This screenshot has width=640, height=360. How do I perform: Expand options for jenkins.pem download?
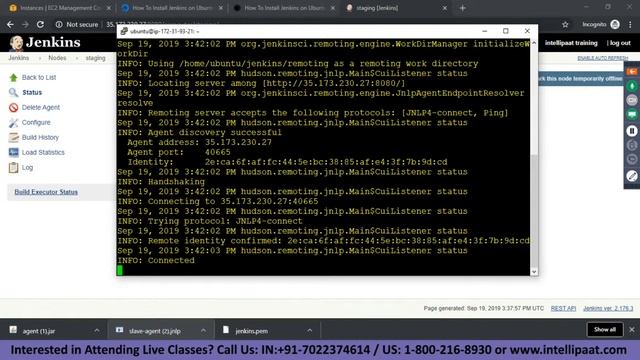pyautogui.click(x=309, y=330)
